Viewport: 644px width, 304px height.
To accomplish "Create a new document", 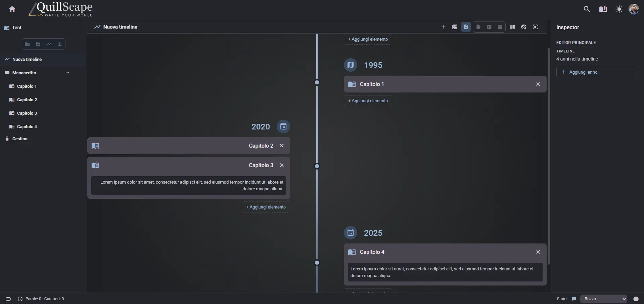I will pos(38,44).
